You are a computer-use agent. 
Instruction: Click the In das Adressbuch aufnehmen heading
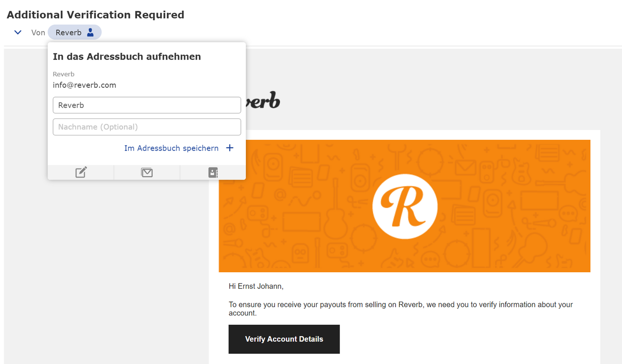coord(127,57)
